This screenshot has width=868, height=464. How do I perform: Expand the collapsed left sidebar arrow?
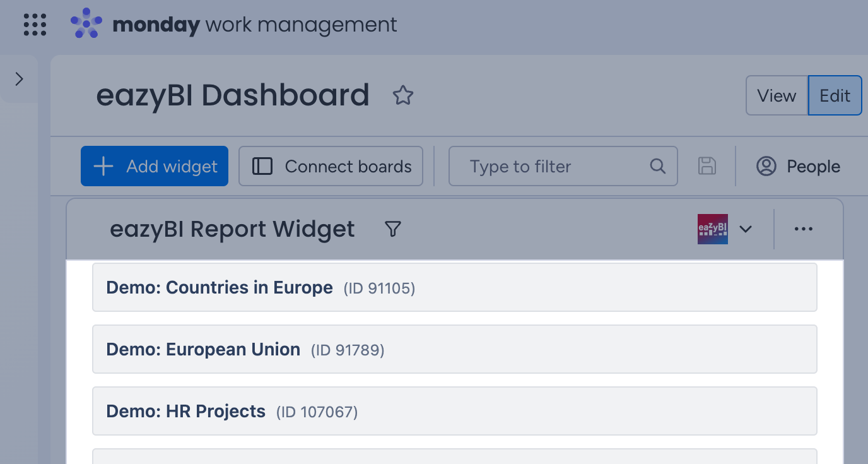19,79
